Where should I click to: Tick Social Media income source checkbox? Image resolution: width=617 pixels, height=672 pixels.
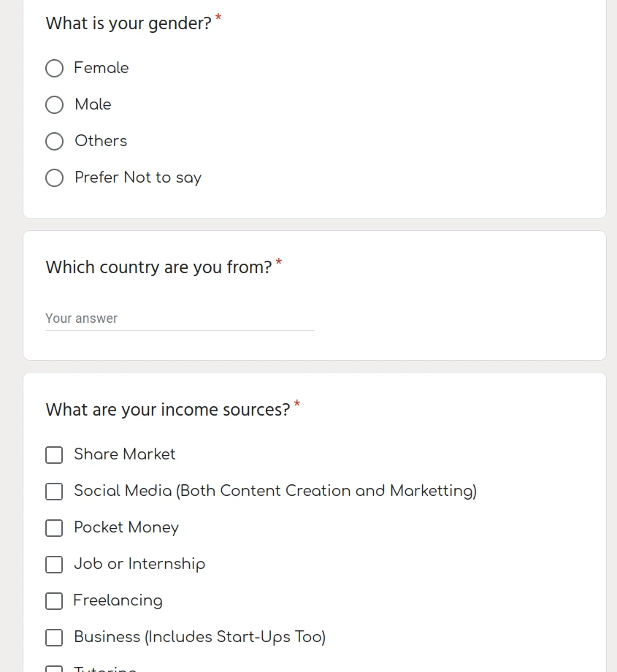(54, 492)
